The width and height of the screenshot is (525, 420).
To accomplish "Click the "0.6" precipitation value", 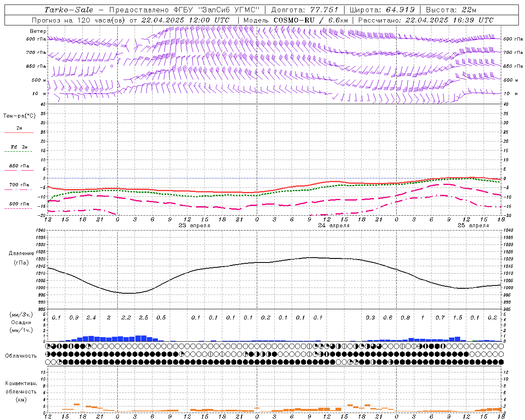I will click(388, 318).
